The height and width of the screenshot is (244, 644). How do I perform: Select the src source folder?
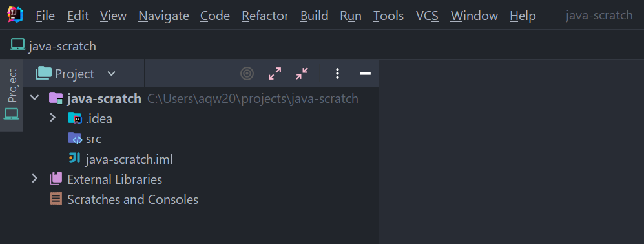tap(94, 139)
